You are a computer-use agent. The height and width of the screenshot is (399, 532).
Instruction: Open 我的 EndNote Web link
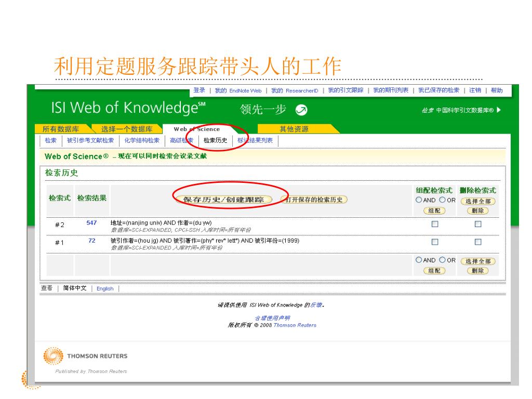pos(238,90)
